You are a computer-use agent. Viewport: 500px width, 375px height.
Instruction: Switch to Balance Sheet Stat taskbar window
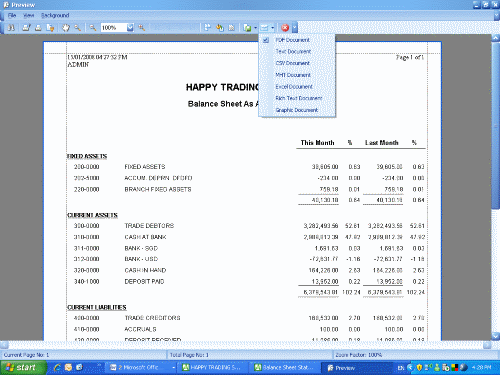(x=284, y=368)
